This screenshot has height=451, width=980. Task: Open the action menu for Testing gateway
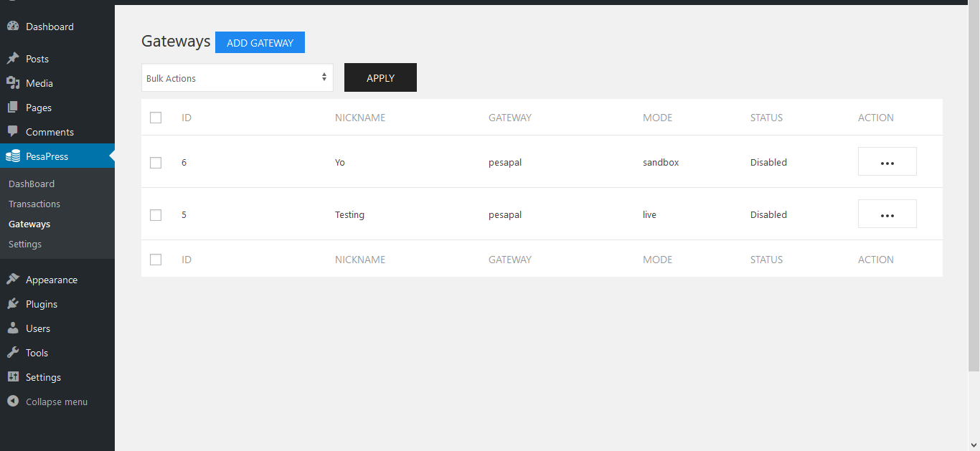pos(887,214)
